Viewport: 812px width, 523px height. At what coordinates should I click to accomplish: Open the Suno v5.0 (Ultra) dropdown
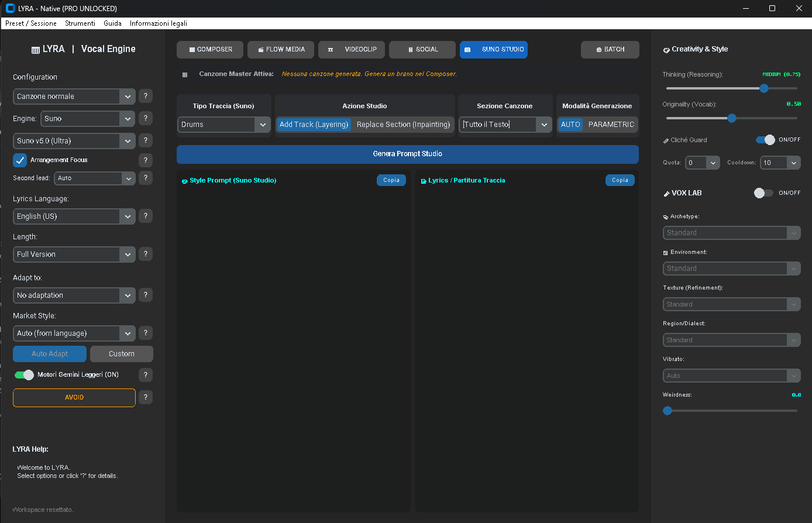tap(74, 140)
